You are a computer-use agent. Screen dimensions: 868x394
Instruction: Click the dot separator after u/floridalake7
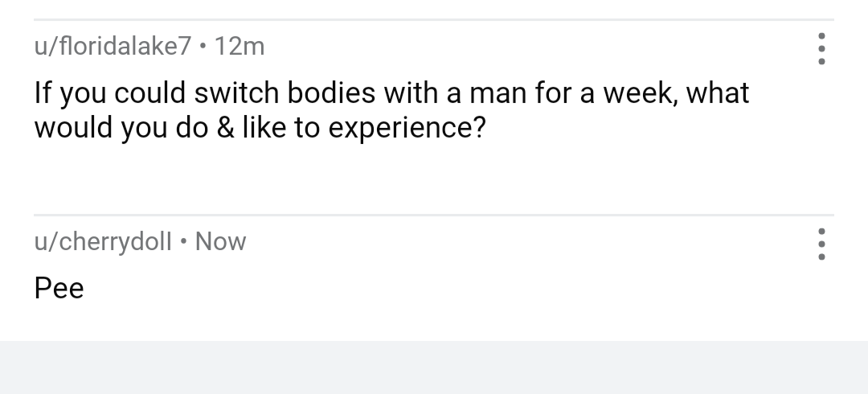tap(203, 47)
